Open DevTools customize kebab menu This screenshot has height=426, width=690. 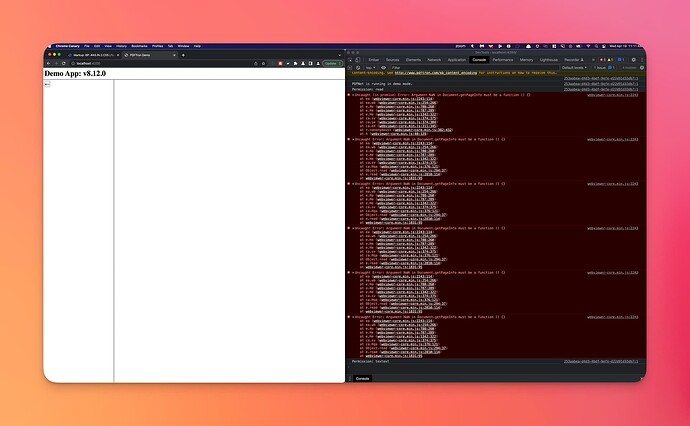(642, 60)
